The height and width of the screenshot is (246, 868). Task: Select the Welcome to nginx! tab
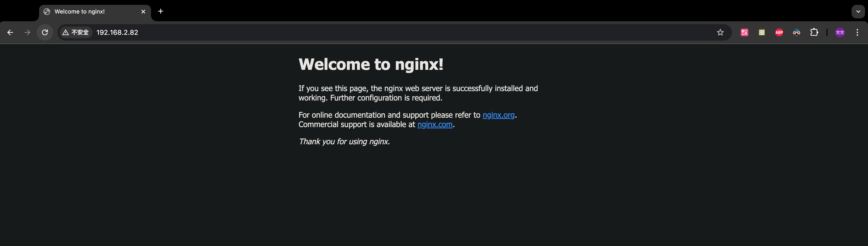[95, 12]
